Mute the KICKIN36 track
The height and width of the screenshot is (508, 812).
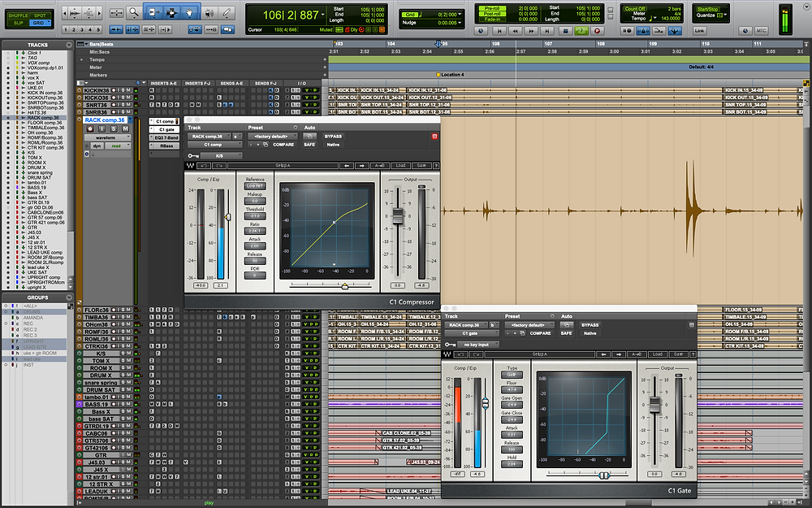(x=127, y=91)
